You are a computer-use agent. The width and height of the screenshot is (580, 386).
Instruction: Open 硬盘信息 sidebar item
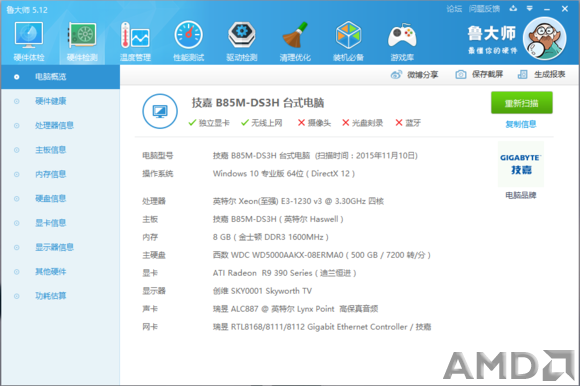click(51, 199)
